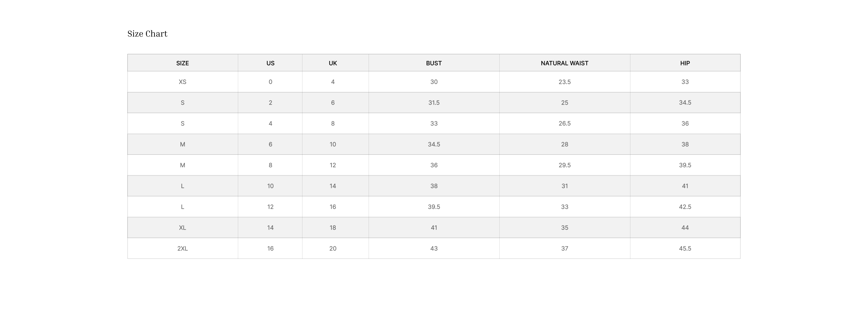Select the HIP column header

[685, 63]
